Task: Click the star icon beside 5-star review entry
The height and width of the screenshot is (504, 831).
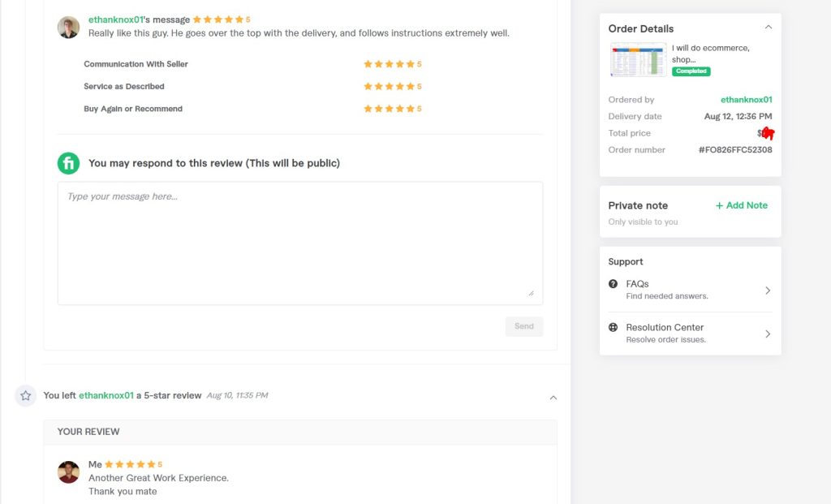Action: click(25, 395)
